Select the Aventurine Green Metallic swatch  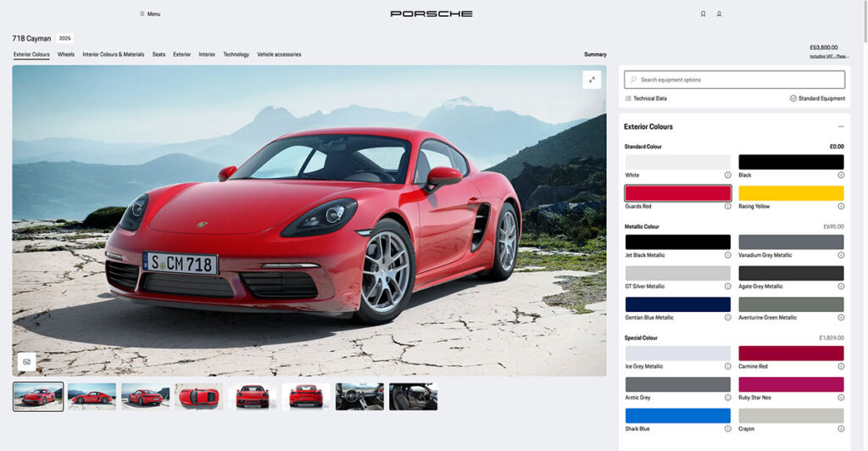pyautogui.click(x=791, y=304)
